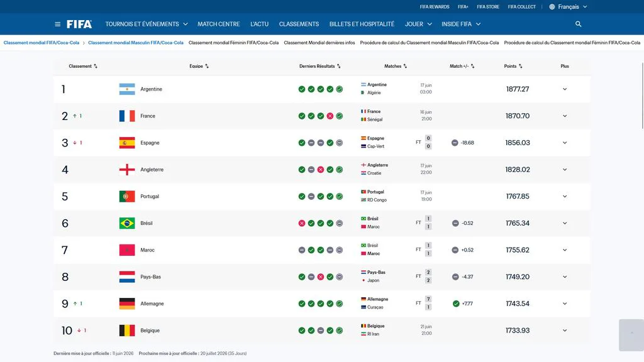The image size is (644, 362).
Task: Click the Brésil flag icon
Action: (x=127, y=223)
